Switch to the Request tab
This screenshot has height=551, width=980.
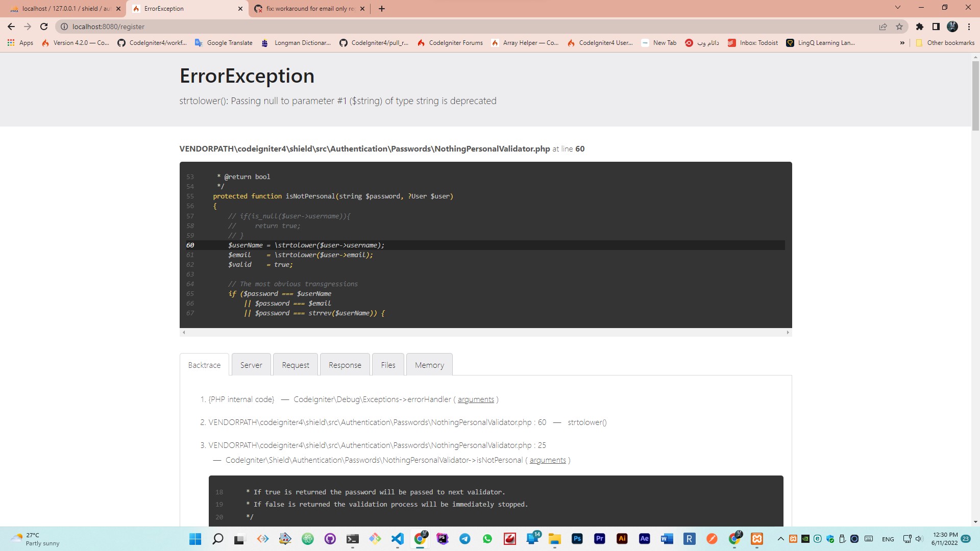295,365
